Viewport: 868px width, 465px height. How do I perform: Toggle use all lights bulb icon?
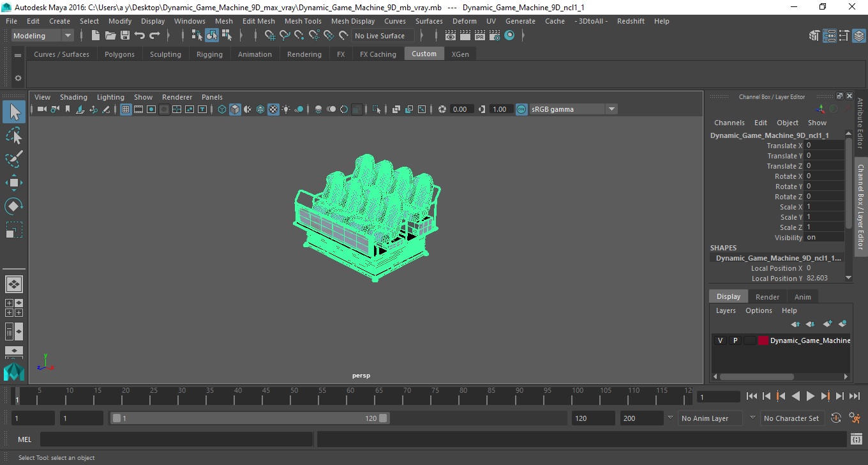286,109
